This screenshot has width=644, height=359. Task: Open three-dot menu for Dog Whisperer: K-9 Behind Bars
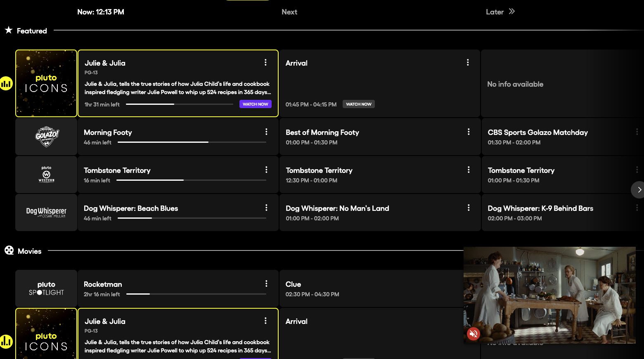637,208
